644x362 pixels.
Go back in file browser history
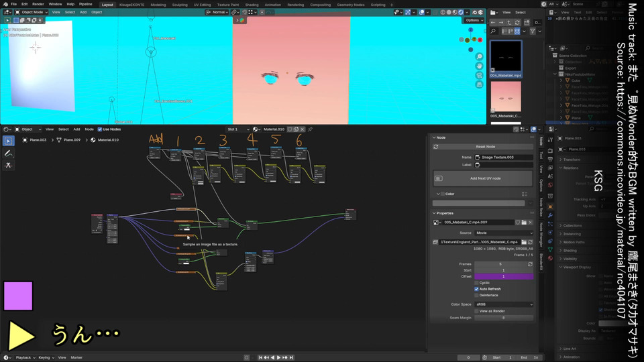click(x=493, y=23)
